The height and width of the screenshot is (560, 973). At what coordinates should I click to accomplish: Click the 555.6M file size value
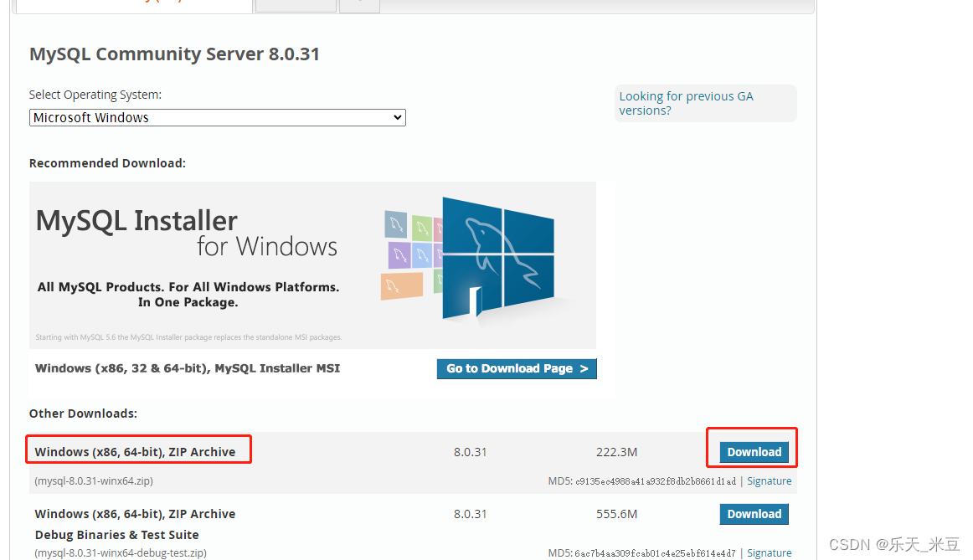point(616,514)
